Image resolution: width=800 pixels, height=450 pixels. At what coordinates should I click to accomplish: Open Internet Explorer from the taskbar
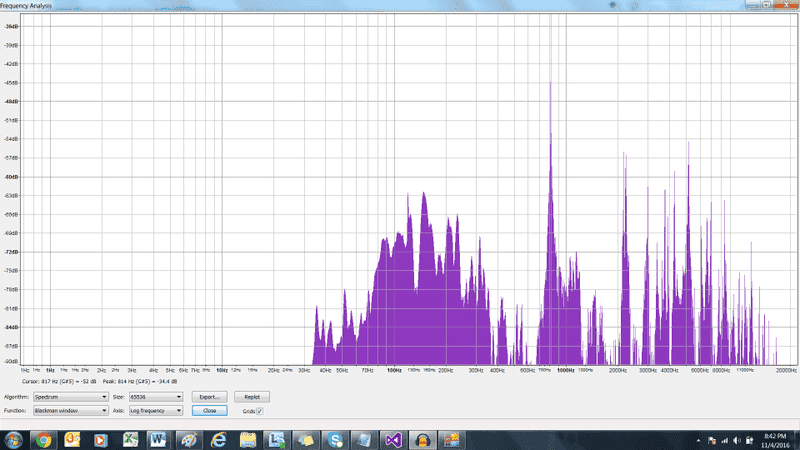219,438
